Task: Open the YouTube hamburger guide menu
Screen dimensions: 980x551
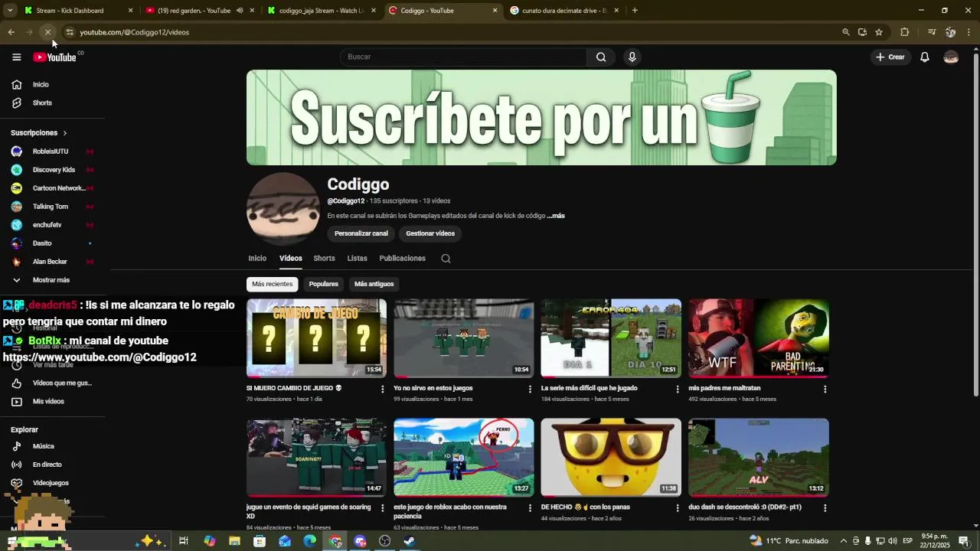Action: click(x=16, y=57)
